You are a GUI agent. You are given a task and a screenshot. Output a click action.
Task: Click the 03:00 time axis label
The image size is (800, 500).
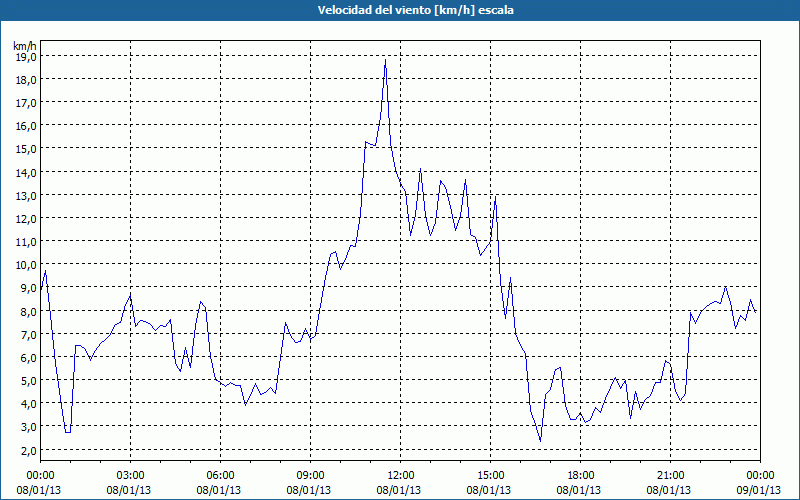(131, 476)
